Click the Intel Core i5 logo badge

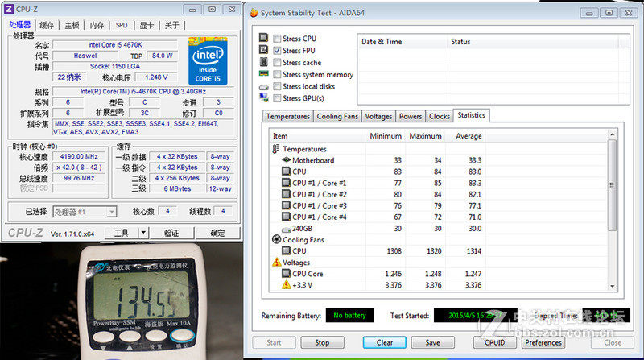point(208,61)
